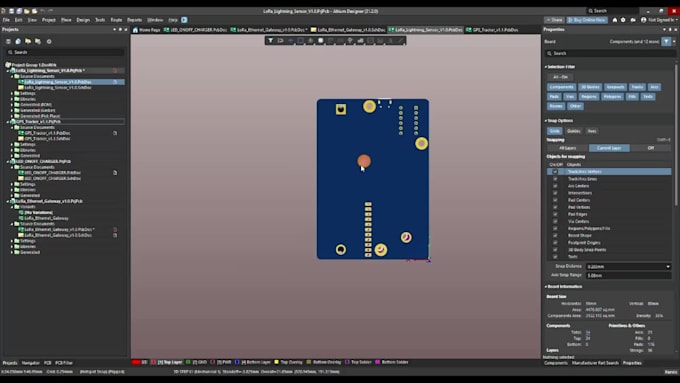Toggle the Board Shape snapping checkbox
The height and width of the screenshot is (383, 680).
point(555,236)
